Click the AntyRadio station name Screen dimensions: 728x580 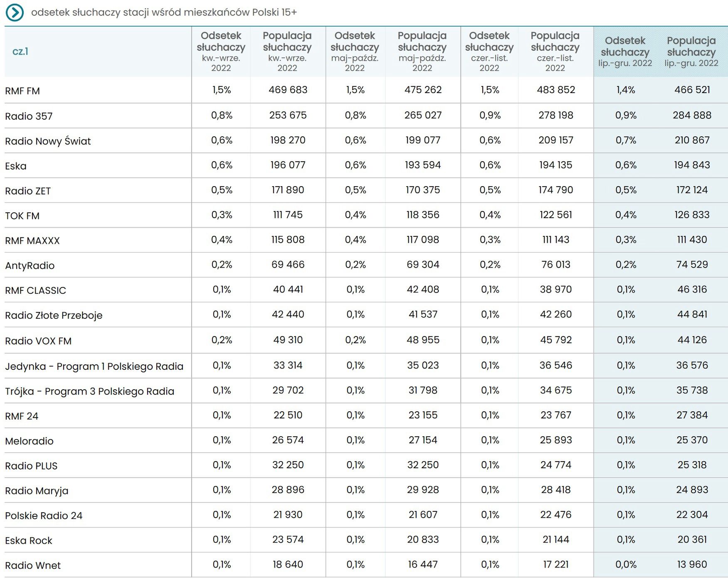(x=30, y=266)
